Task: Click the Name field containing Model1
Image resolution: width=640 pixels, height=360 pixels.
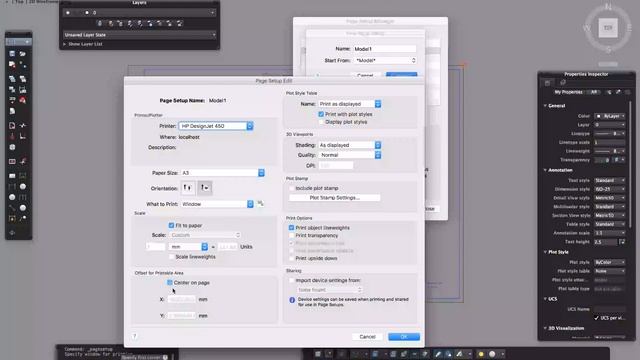Action: [x=385, y=49]
